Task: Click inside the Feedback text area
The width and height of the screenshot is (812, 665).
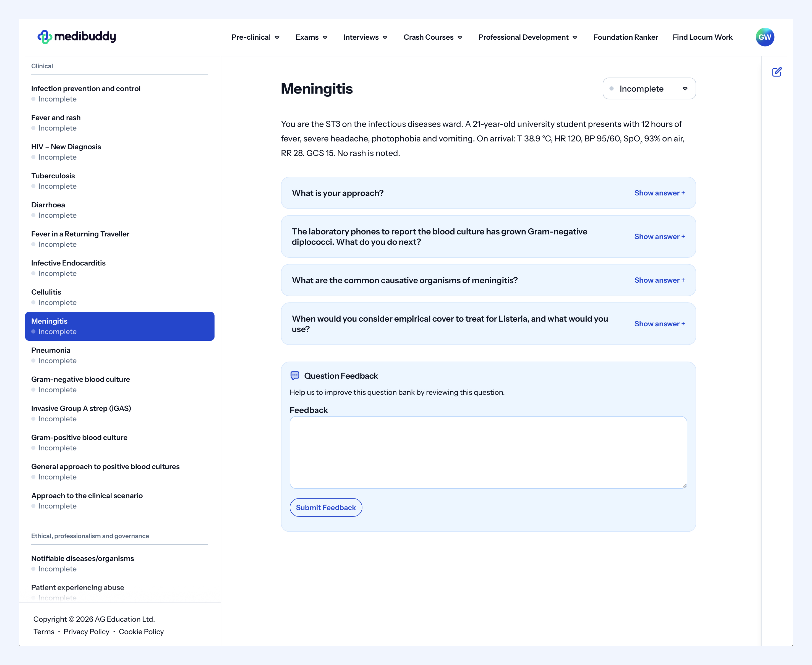Action: point(488,452)
